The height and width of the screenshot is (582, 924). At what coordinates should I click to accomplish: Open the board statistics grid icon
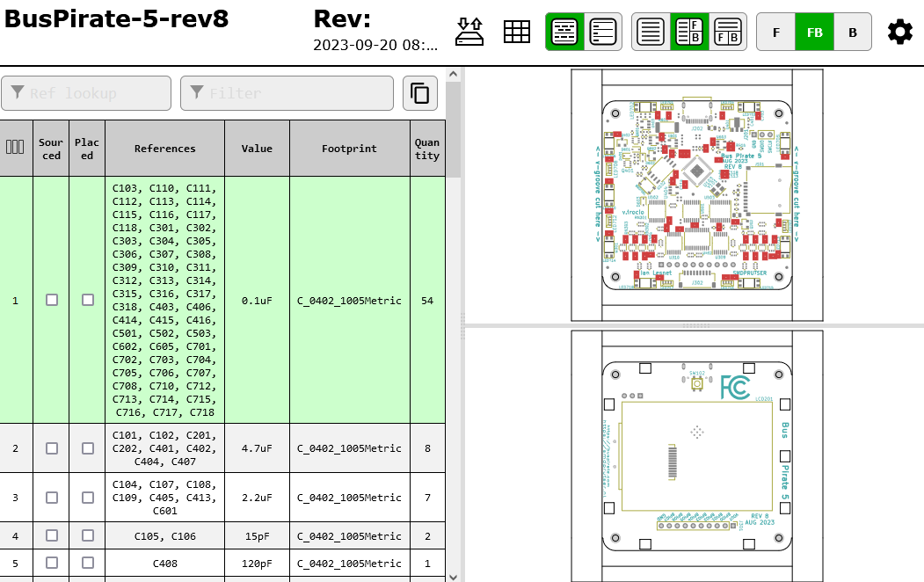point(517,32)
